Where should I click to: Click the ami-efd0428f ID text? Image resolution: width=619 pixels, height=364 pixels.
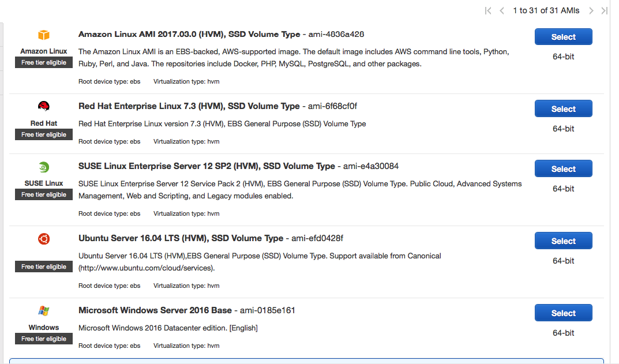point(317,238)
